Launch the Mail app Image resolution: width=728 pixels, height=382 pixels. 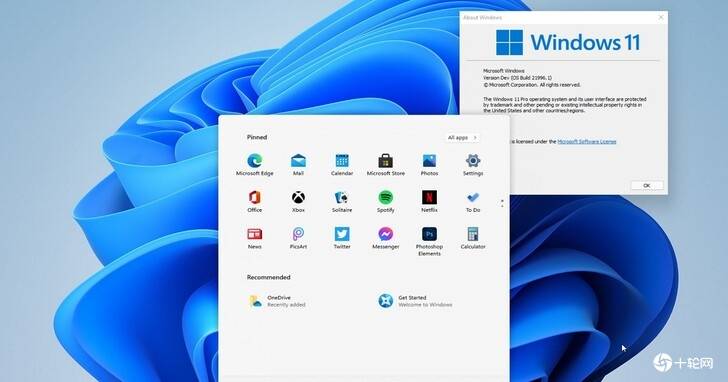(x=298, y=165)
